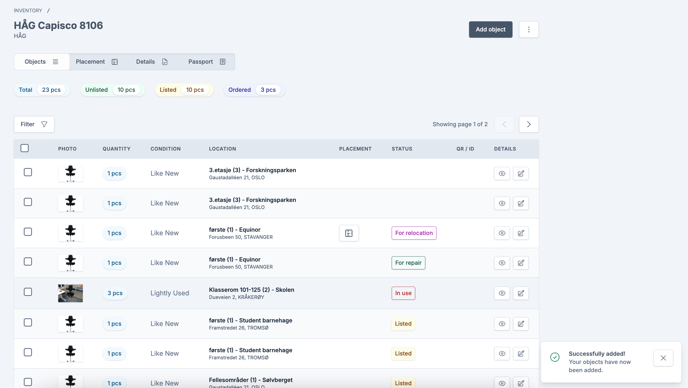Open Klasserom 101-125 (2) - Skolen location

pyautogui.click(x=251, y=290)
